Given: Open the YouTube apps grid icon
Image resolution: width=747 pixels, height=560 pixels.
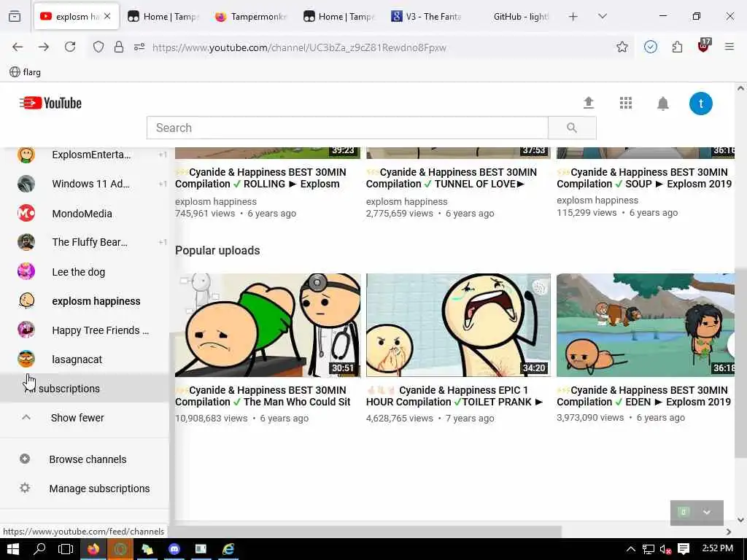Looking at the screenshot, I should 625,103.
